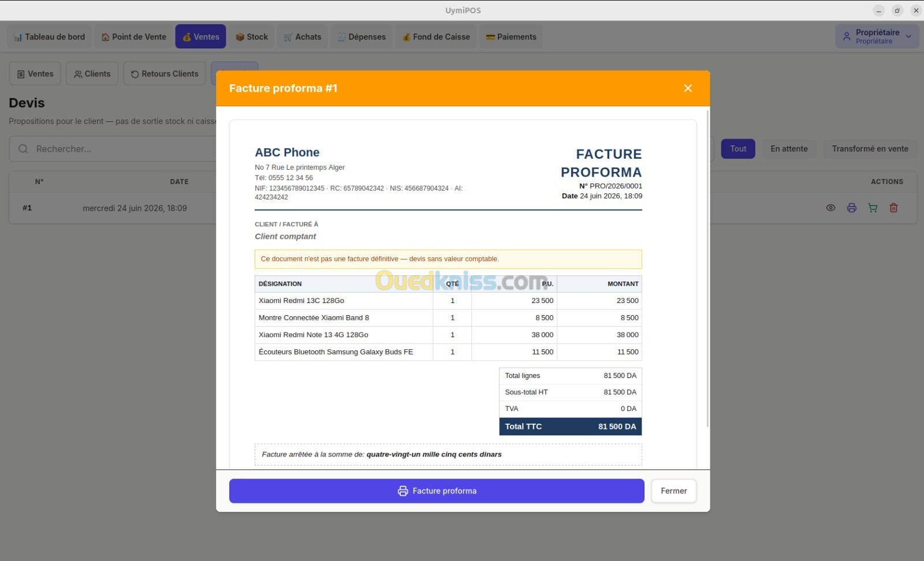Open the Stock section
924x561 pixels.
[251, 36]
